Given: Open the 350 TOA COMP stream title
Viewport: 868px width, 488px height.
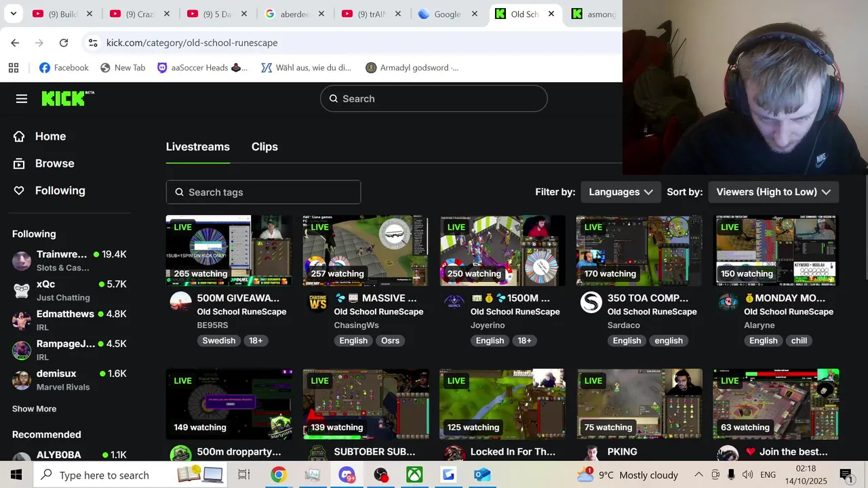Looking at the screenshot, I should click(648, 298).
